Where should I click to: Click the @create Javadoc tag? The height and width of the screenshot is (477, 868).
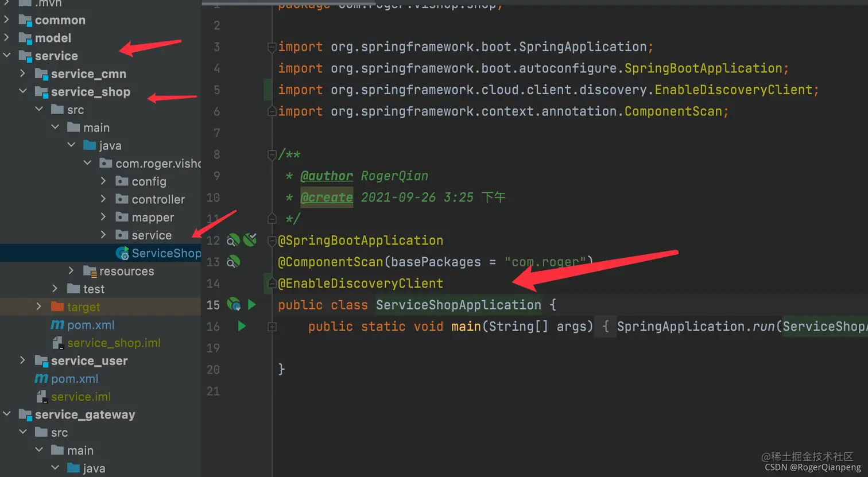(x=327, y=197)
